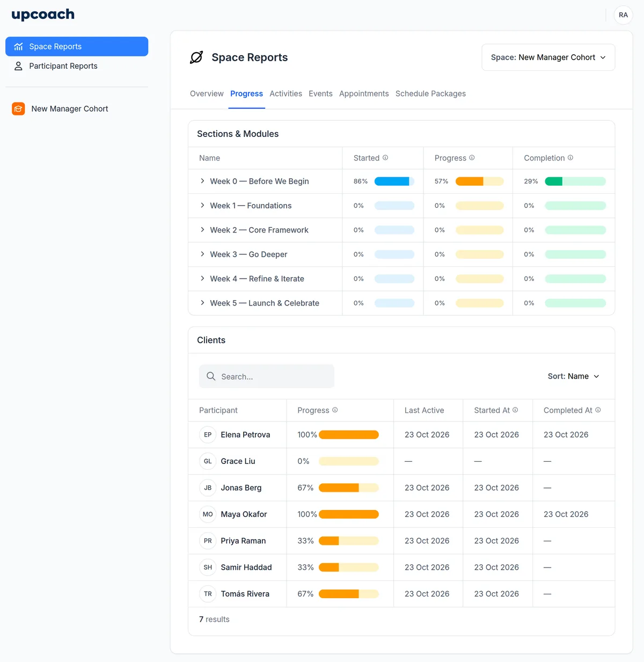Screen dimensions: 644x662
Task: Click Samir Haddad's name
Action: click(246, 568)
